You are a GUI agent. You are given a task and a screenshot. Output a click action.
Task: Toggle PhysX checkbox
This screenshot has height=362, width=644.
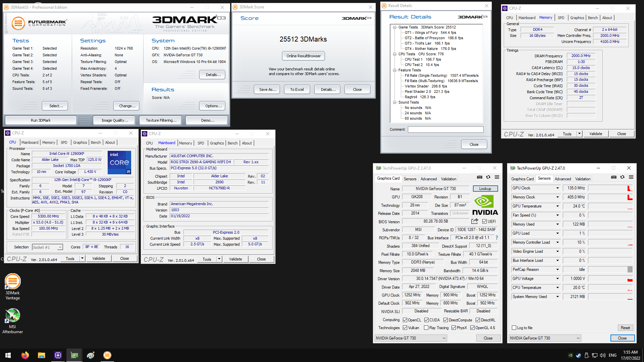[x=454, y=328]
